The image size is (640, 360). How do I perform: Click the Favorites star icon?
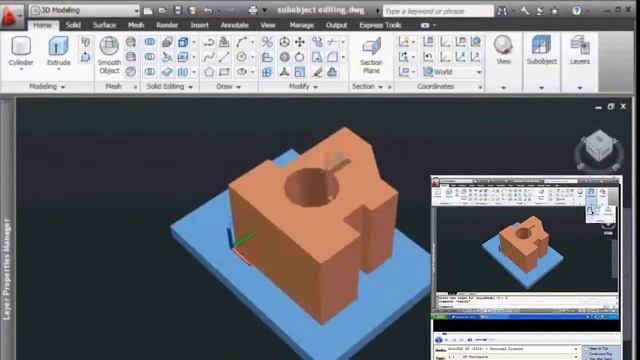click(554, 11)
